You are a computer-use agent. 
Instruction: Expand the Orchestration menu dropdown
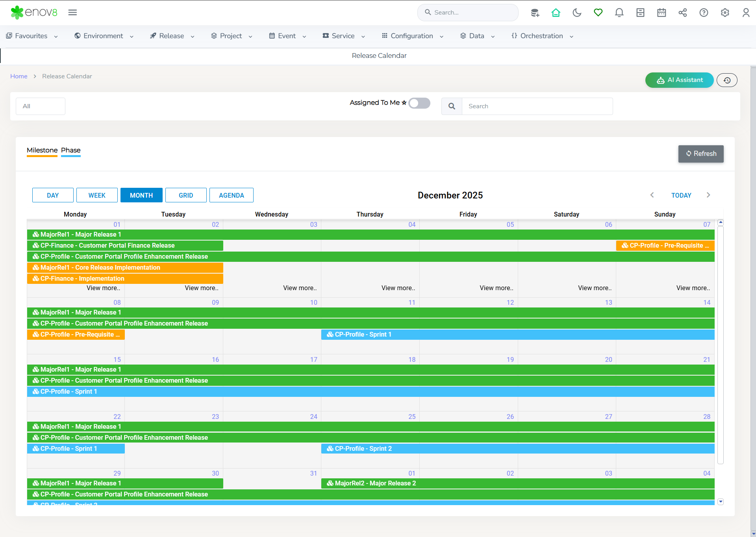(542, 36)
